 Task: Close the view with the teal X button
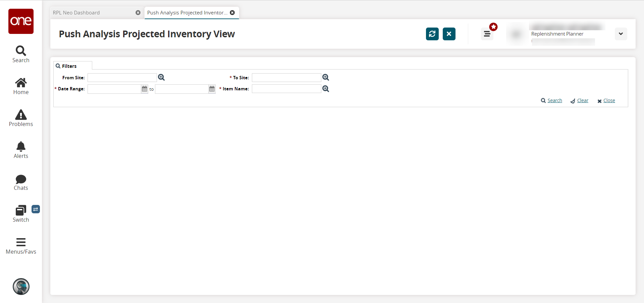coord(449,34)
